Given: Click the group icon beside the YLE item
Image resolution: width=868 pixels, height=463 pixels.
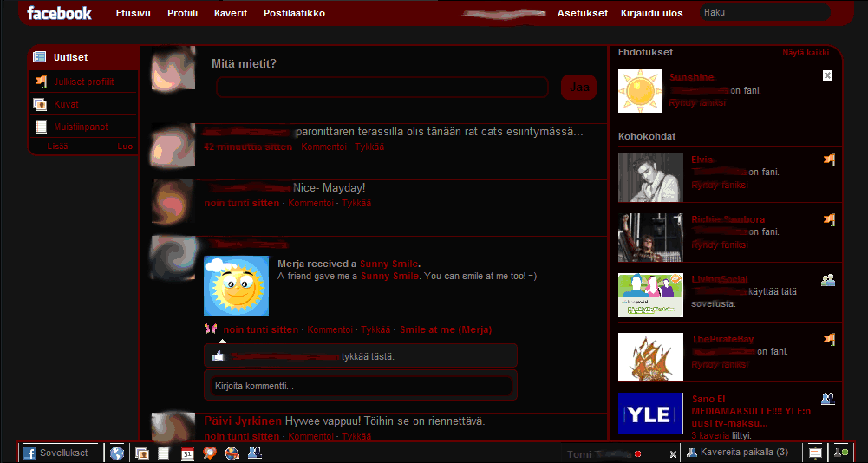Looking at the screenshot, I should [828, 399].
